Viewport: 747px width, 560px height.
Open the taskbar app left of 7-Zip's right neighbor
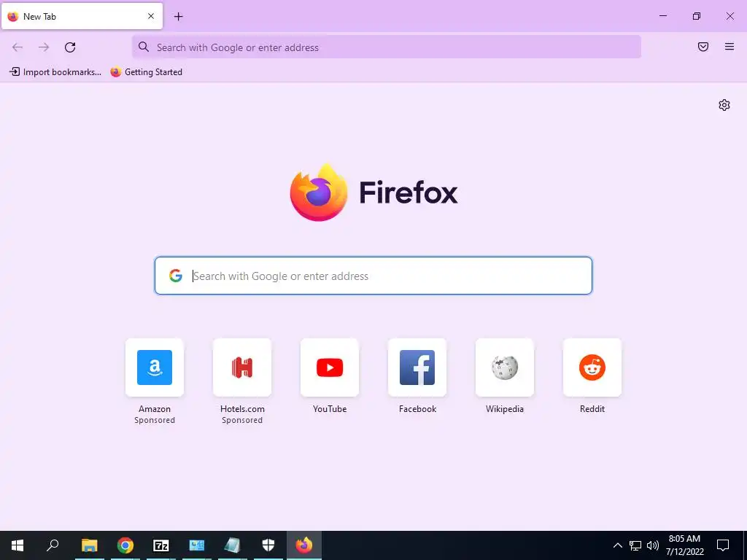161,545
